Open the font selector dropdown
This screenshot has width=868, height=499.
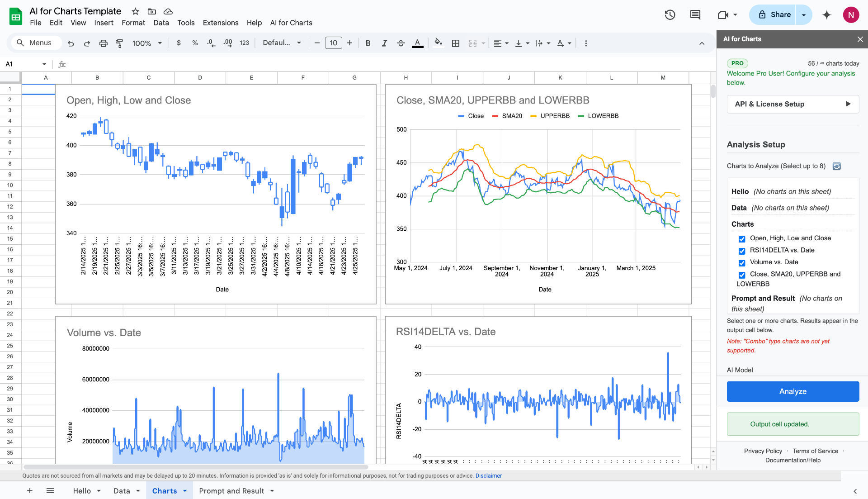[281, 43]
